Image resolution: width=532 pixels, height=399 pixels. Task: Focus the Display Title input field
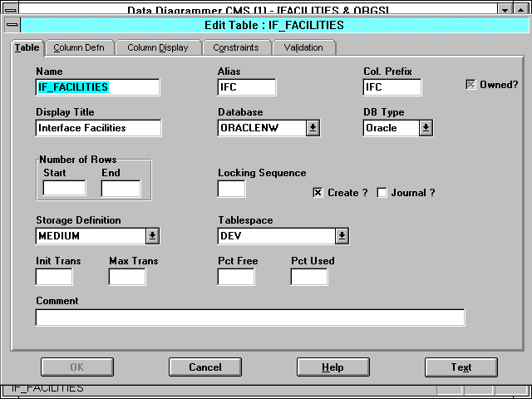(x=98, y=128)
